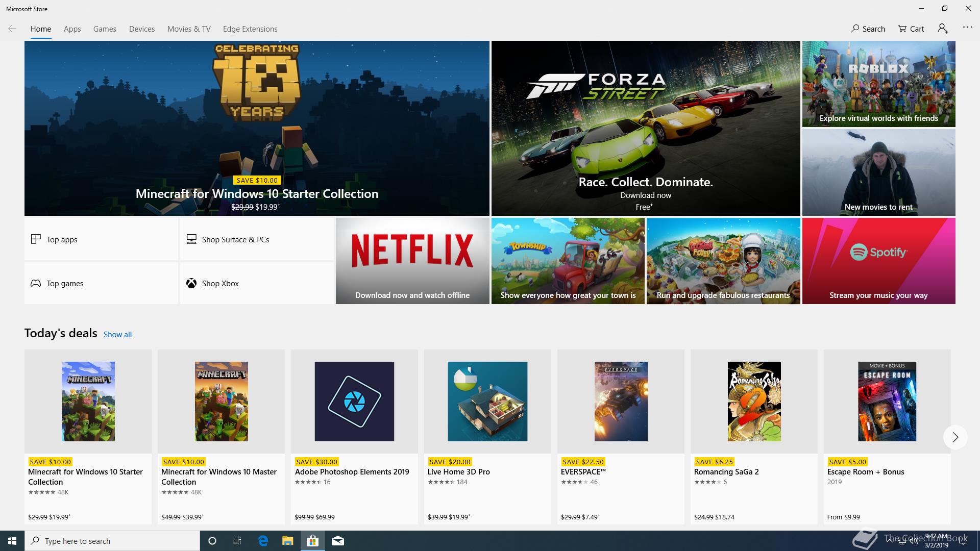Open the Mail app from the taskbar
The height and width of the screenshot is (551, 980).
coord(338,541)
